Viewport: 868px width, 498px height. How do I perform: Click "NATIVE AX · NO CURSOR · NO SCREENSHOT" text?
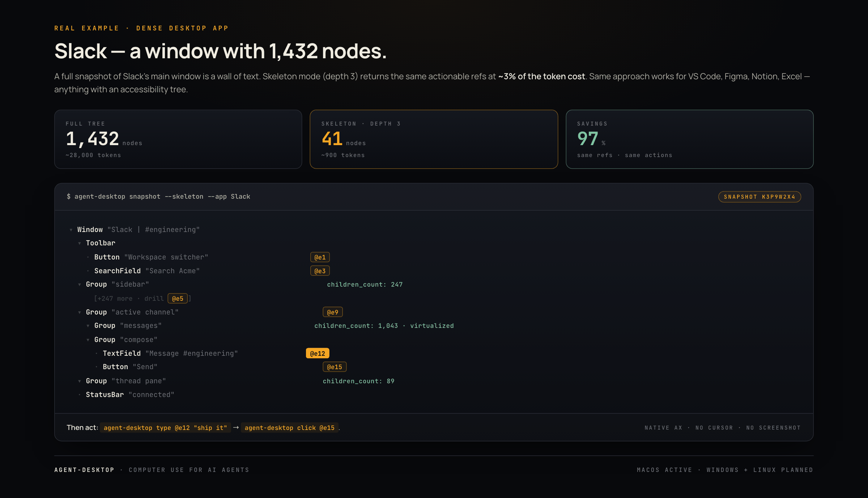tap(723, 428)
